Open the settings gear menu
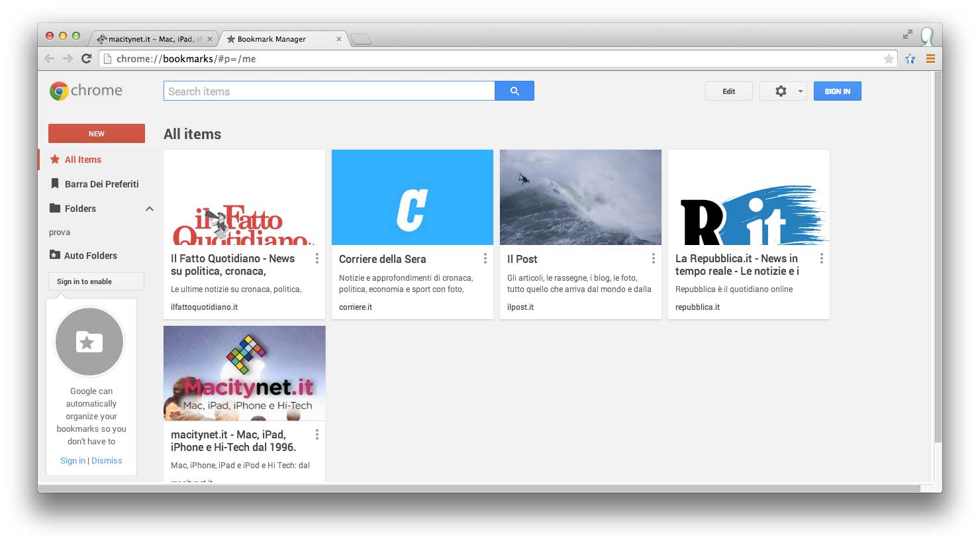The width and height of the screenshot is (980, 545). (783, 91)
